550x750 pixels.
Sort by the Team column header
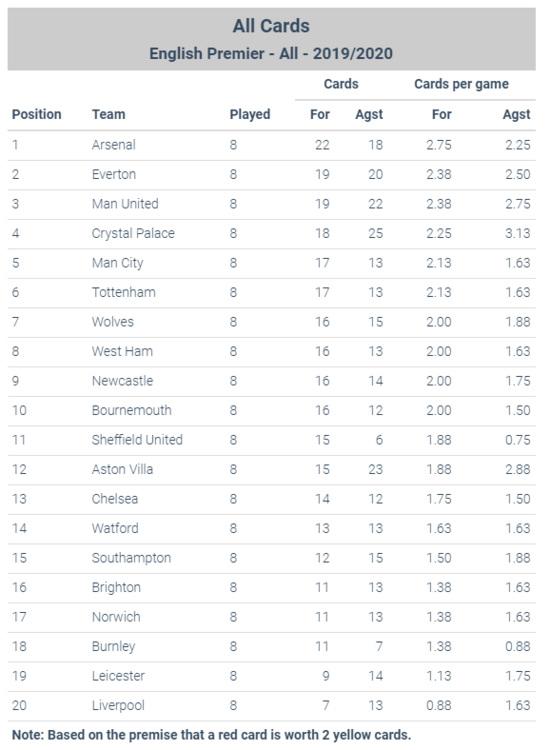pos(109,114)
